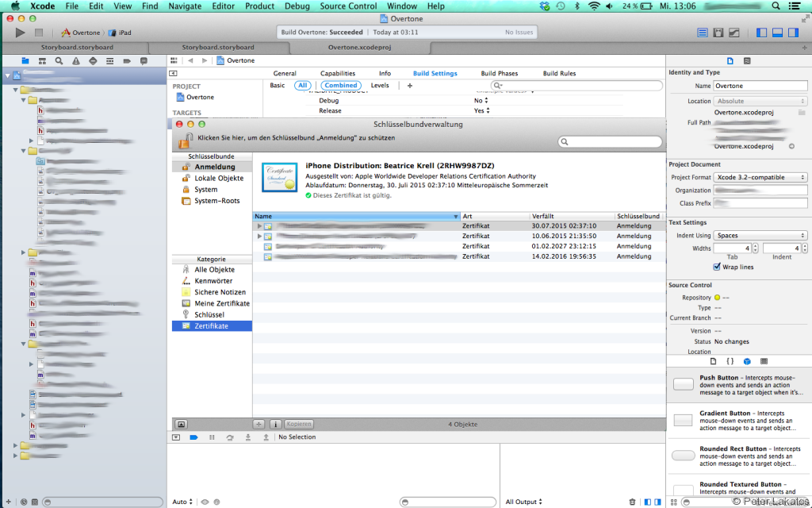812x508 pixels.
Task: Stop the running task in Xcode toolbar
Action: [x=38, y=33]
